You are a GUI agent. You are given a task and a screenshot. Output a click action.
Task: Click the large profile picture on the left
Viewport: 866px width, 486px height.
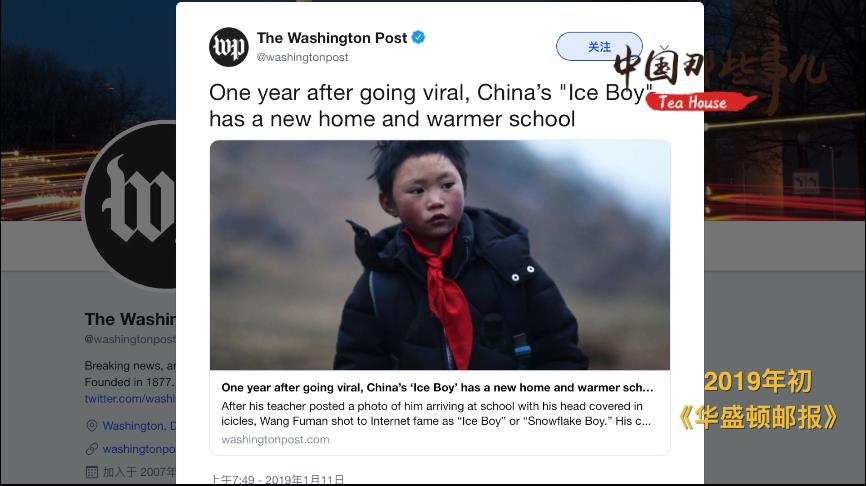coord(130,204)
